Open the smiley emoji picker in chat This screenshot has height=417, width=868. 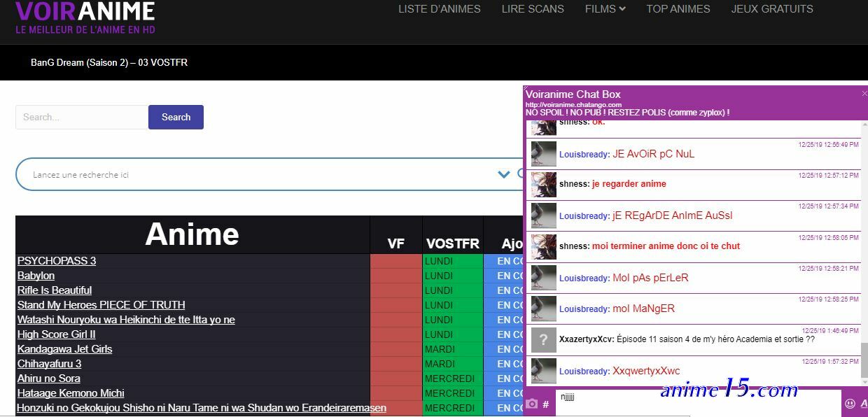pos(850,404)
